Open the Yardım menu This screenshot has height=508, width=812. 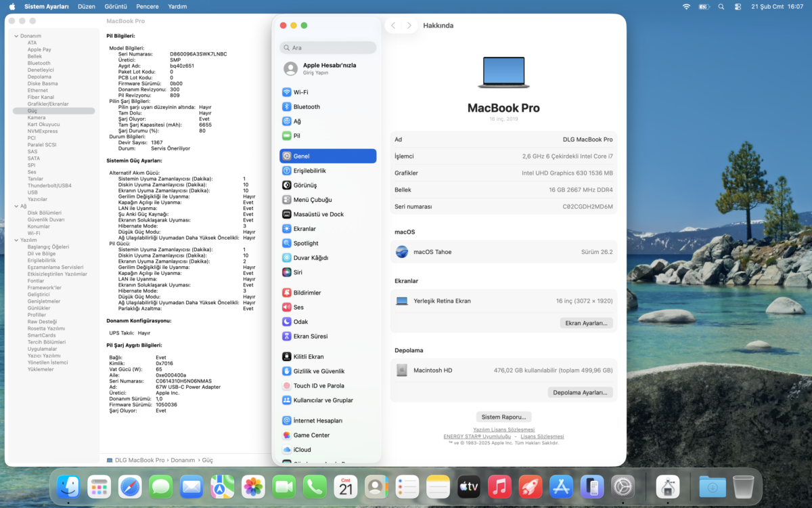(177, 6)
